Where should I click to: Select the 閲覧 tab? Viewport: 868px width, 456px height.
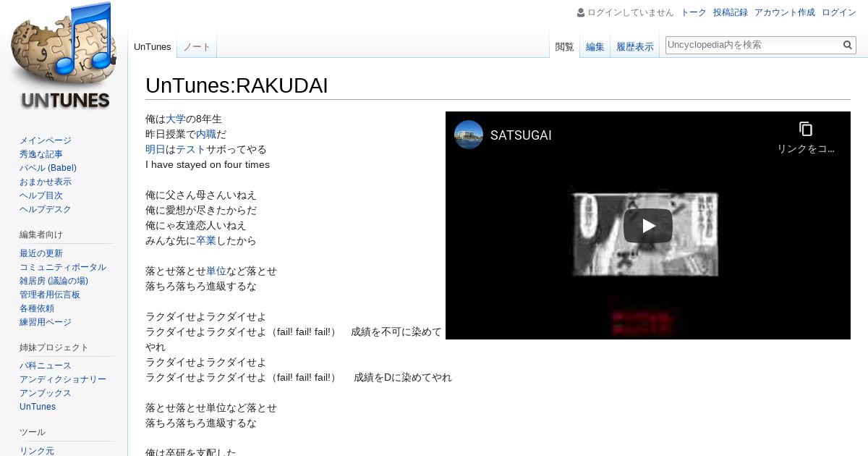[x=564, y=47]
